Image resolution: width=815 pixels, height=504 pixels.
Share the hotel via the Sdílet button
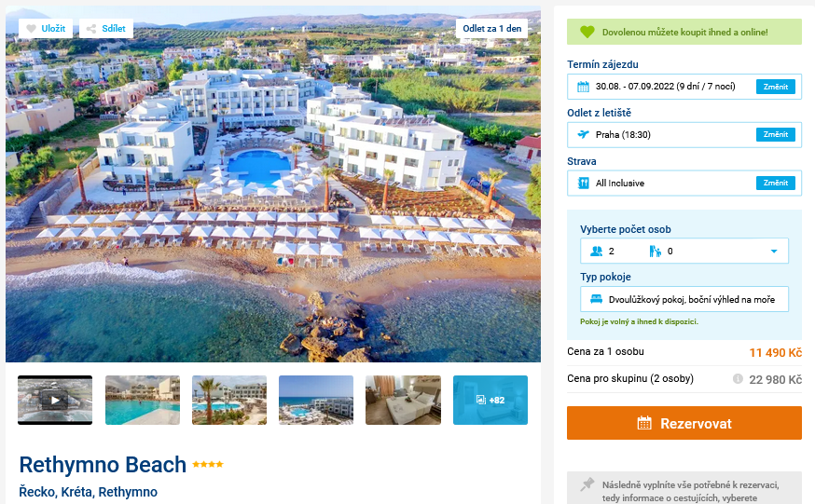(106, 29)
